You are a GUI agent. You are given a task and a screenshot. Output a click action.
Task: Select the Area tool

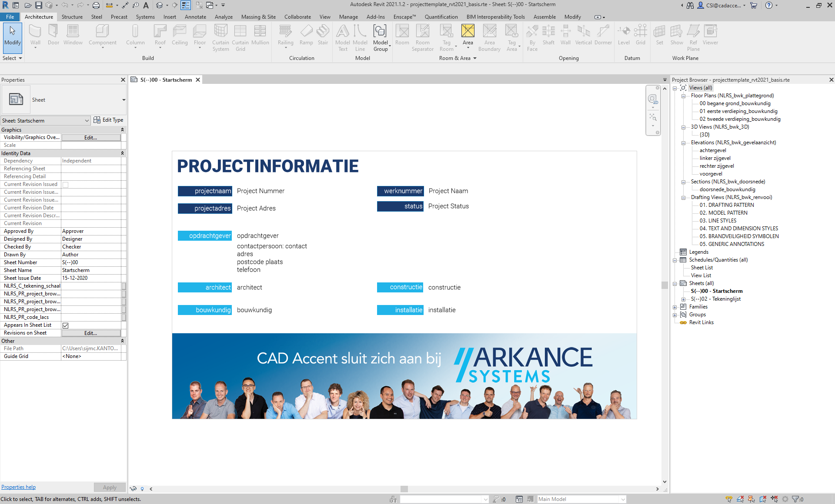click(x=468, y=36)
